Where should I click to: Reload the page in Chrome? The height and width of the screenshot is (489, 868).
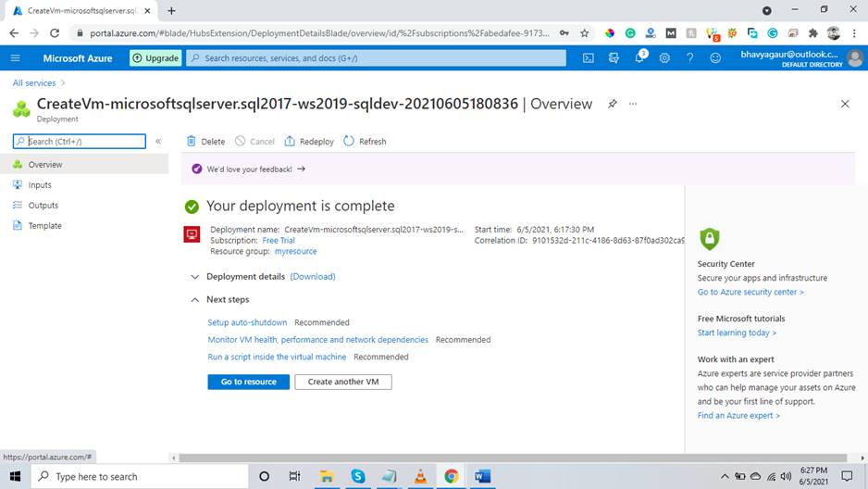click(55, 33)
